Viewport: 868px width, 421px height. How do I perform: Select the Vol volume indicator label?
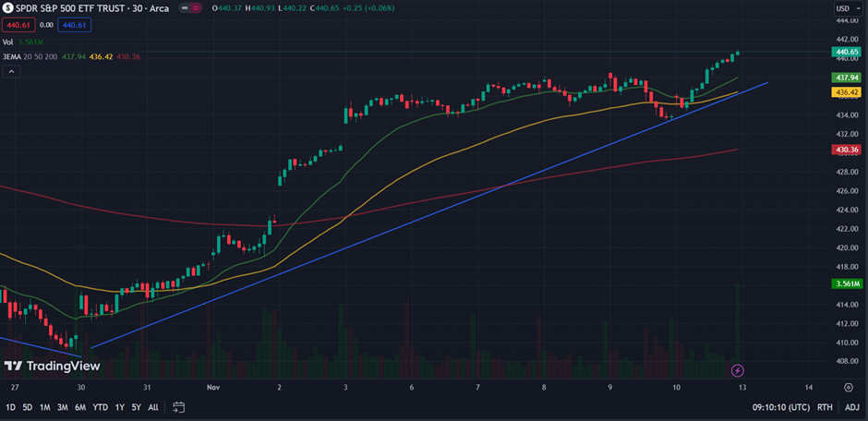7,42
